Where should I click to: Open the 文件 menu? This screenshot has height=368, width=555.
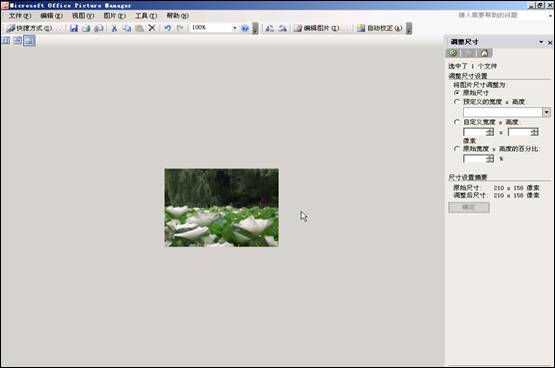pos(20,16)
